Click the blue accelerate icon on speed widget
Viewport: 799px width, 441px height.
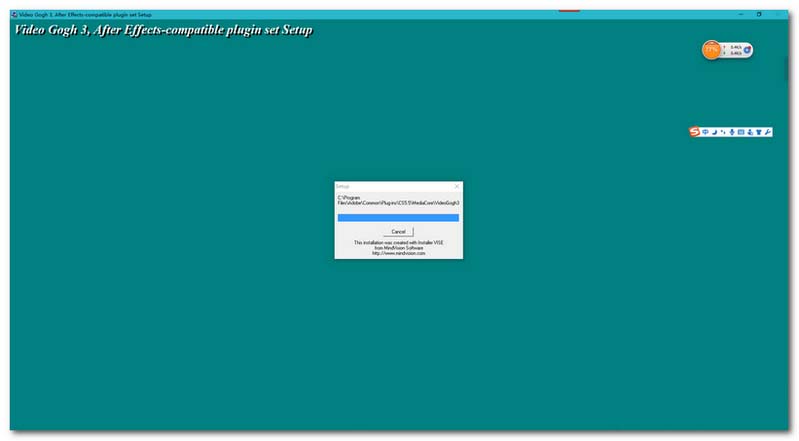[x=748, y=50]
